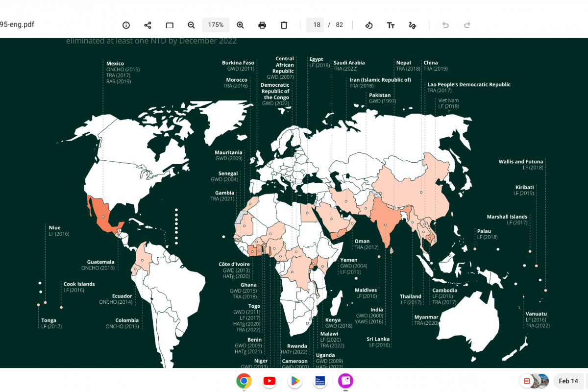Zoom out with the minus magnifier
This screenshot has width=588, height=392.
(191, 25)
